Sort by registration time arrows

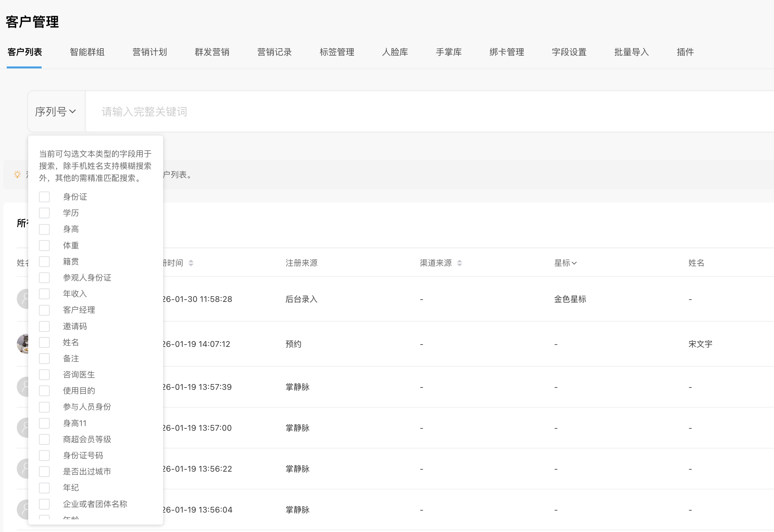(x=191, y=263)
